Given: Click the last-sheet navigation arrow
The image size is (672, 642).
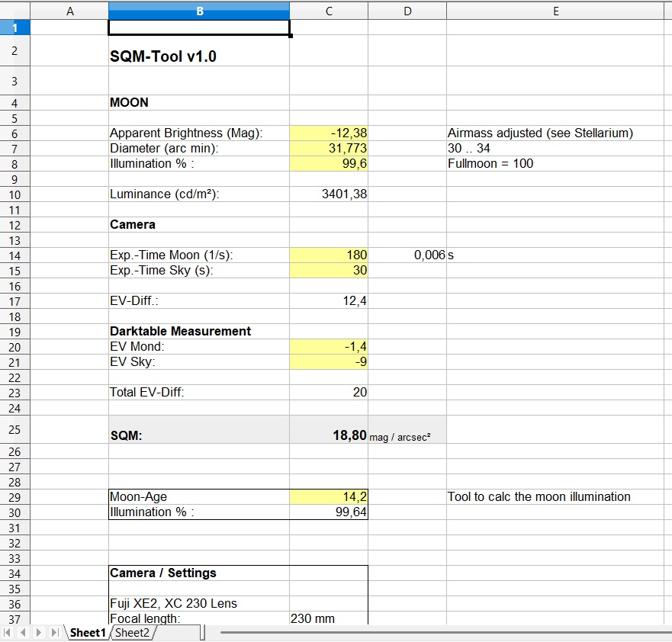Looking at the screenshot, I should 54,633.
